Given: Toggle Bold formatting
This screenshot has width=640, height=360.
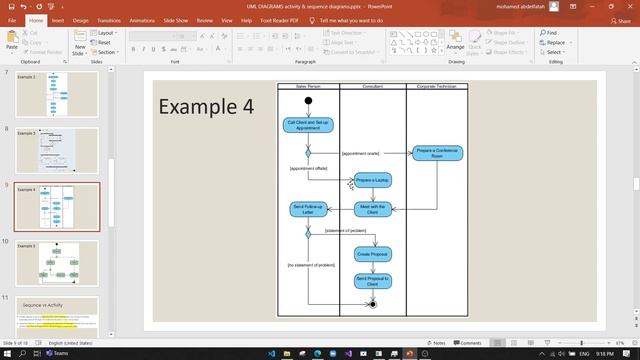Looking at the screenshot, I should [133, 49].
